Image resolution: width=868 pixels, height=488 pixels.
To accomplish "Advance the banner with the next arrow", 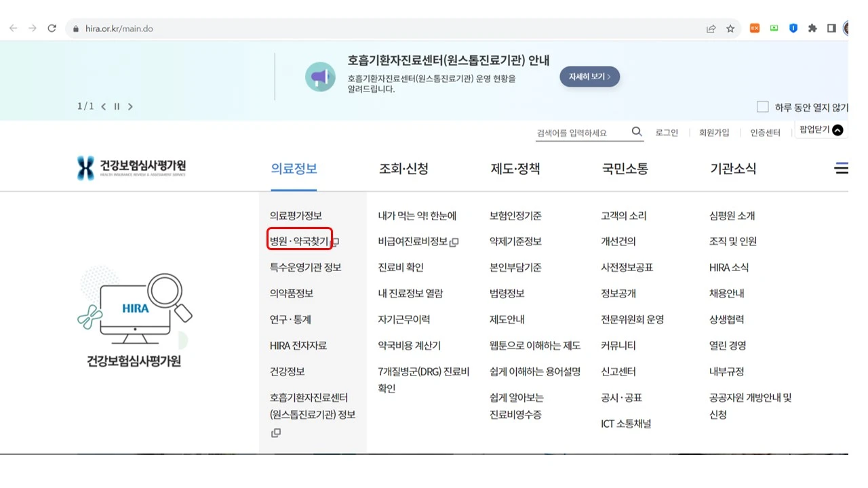I will tap(130, 106).
